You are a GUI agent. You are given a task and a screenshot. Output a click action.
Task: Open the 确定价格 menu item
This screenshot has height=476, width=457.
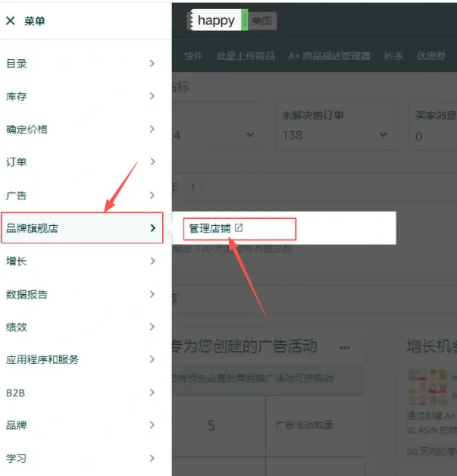(x=27, y=130)
